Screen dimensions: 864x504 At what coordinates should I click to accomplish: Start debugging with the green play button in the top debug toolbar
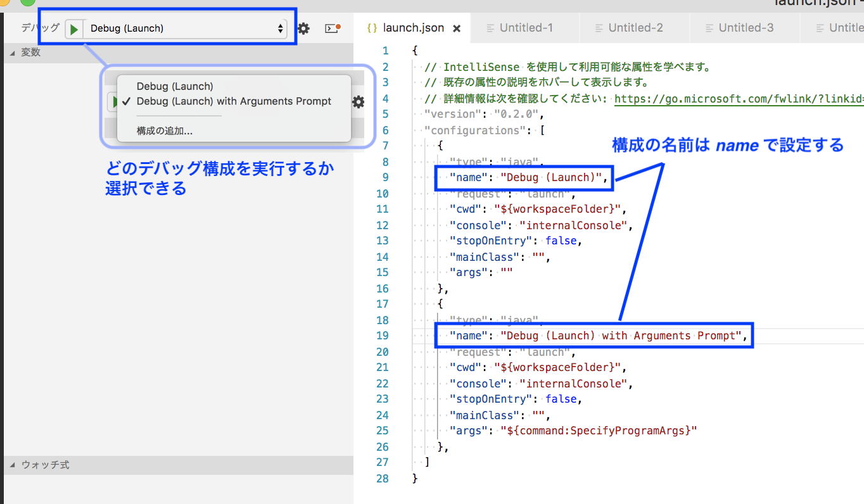75,28
